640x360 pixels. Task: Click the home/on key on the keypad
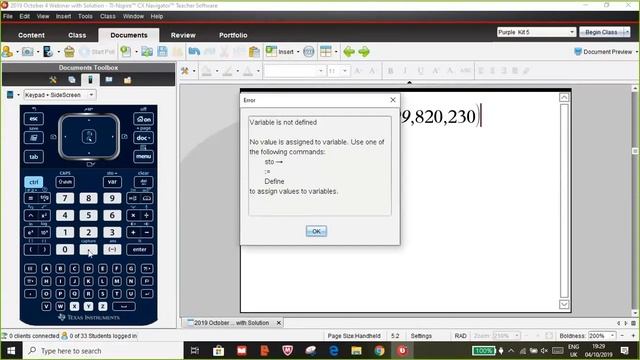[144, 119]
